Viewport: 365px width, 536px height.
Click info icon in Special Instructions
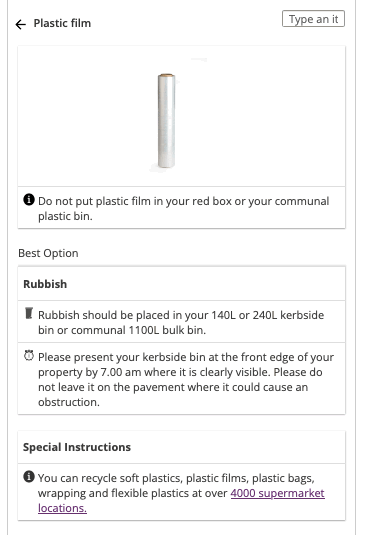29,476
